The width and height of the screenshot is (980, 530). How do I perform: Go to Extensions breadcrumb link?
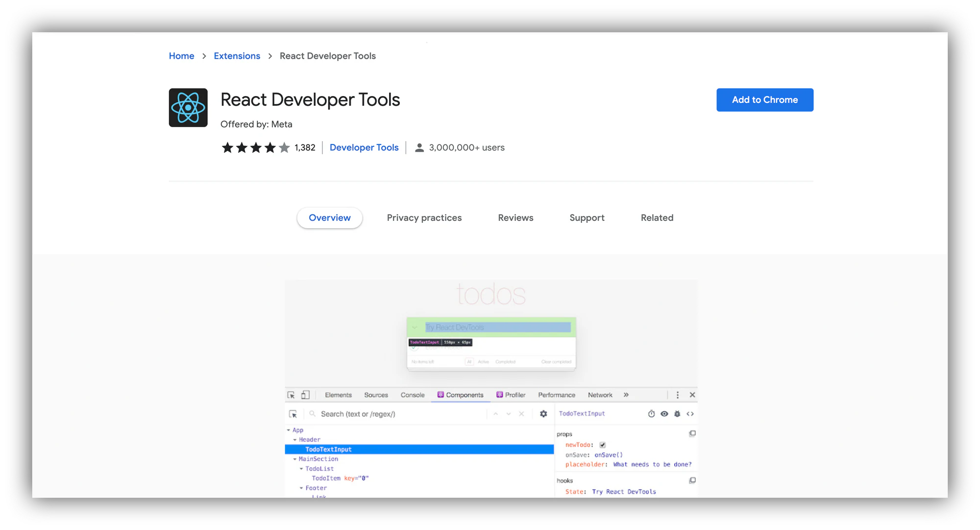pyautogui.click(x=237, y=56)
